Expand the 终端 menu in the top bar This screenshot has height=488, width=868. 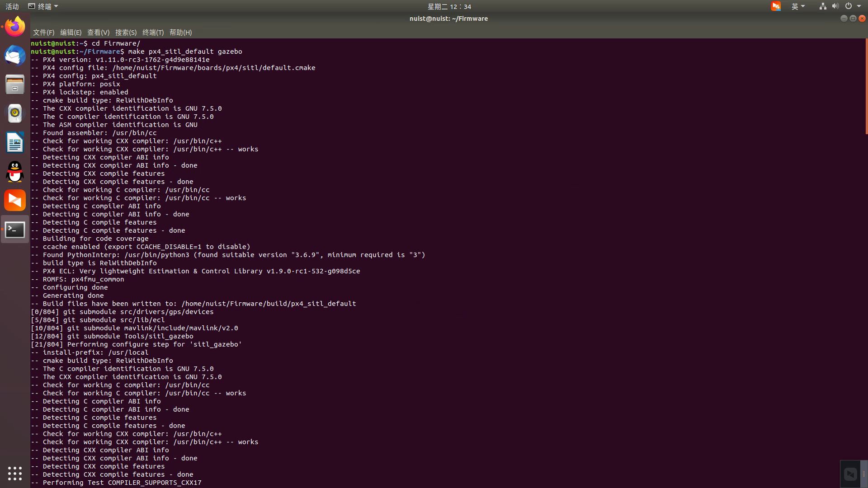pyautogui.click(x=44, y=6)
